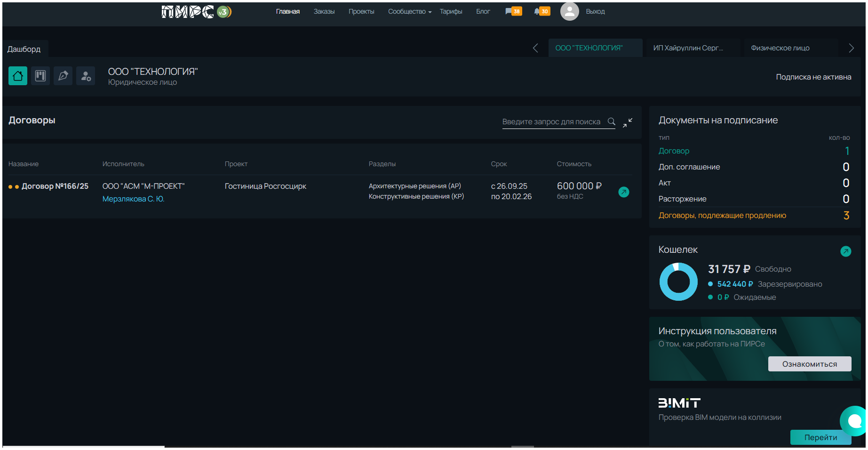Viewport: 868px width, 450px height.
Task: Open messages icon with badge 38
Action: [x=513, y=11]
